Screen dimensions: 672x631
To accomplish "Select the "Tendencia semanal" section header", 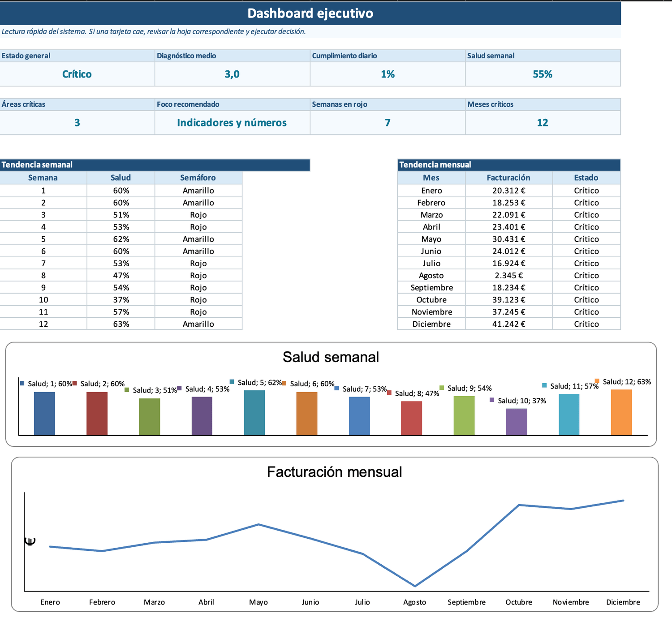I will 155,164.
